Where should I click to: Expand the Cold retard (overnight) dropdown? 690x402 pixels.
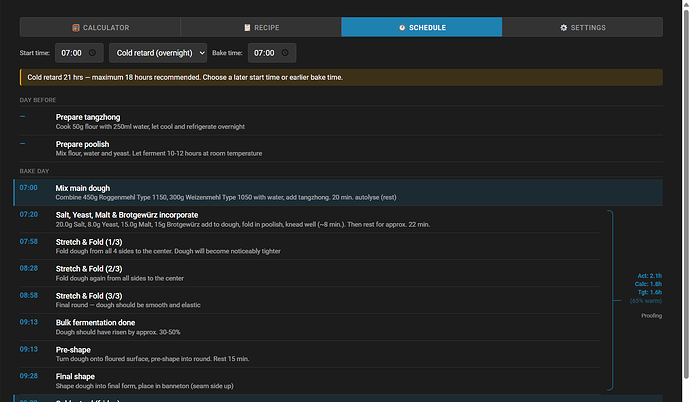coord(158,52)
